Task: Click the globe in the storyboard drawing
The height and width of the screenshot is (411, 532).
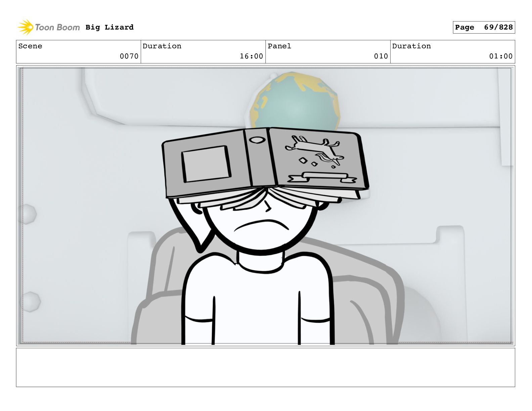Action: point(295,101)
